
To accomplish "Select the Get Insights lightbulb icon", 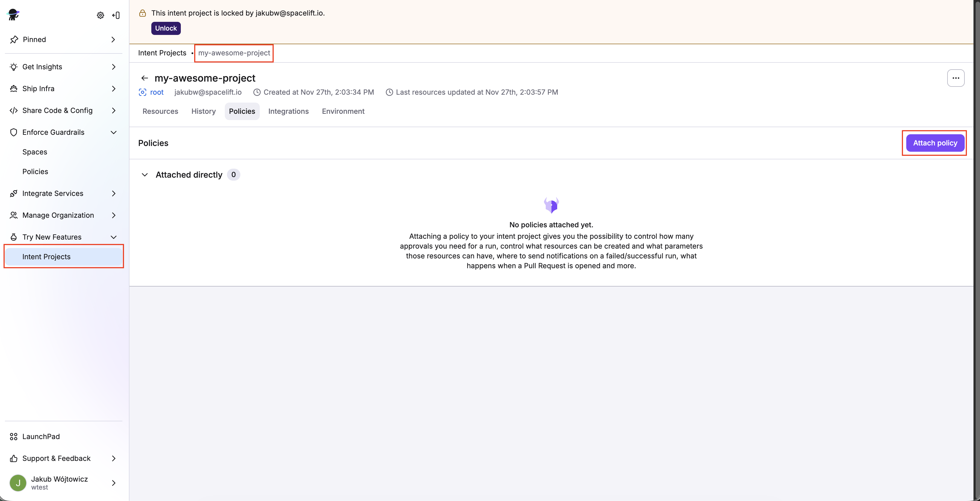I will (x=14, y=67).
